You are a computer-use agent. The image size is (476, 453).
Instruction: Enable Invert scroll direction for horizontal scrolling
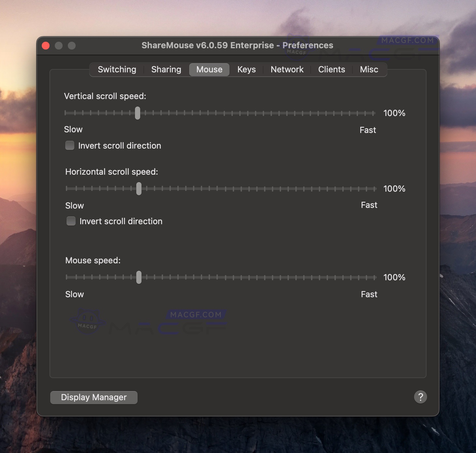pyautogui.click(x=71, y=221)
